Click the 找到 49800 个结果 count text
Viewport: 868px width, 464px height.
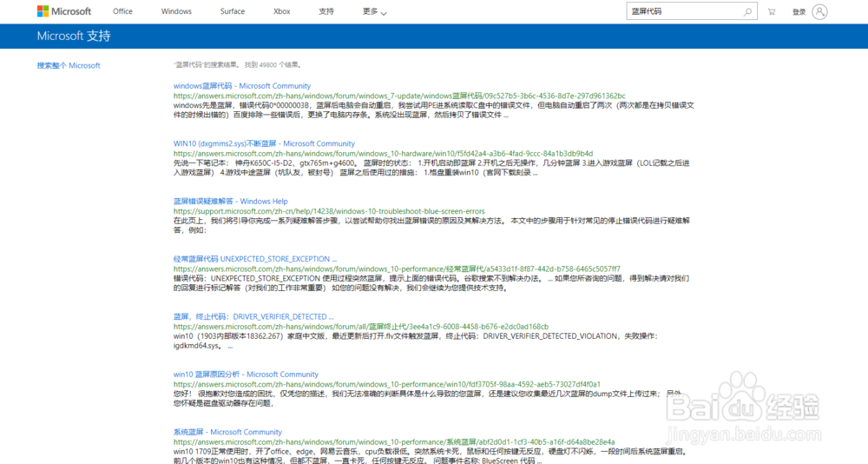(x=273, y=65)
